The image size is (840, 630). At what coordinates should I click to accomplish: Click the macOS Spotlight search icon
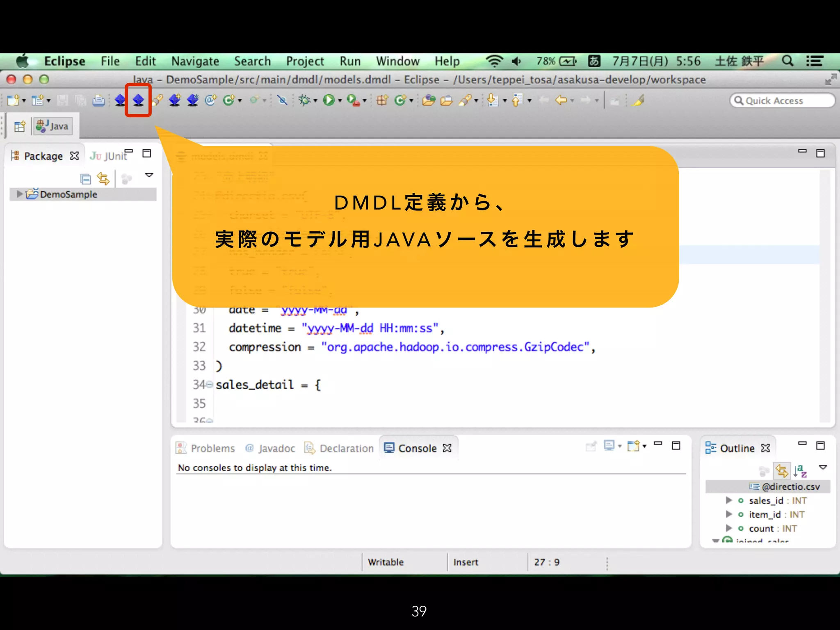(787, 61)
